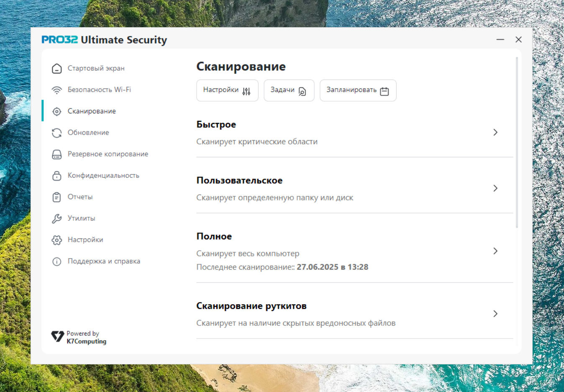This screenshot has width=564, height=392.
Task: Click the sliders icon in Настройки button
Action: click(x=246, y=91)
